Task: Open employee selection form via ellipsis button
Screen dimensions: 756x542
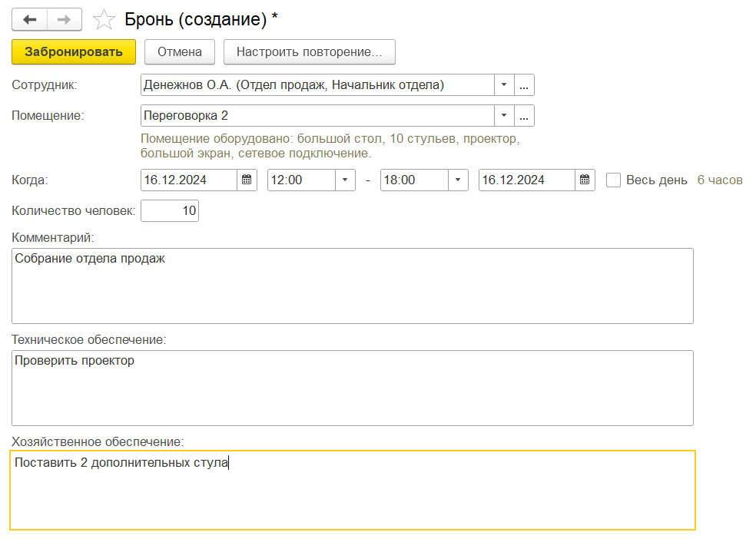Action: tap(524, 85)
